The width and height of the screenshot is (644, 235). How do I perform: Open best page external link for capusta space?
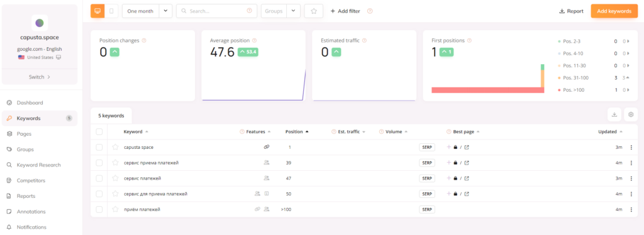coord(467,147)
